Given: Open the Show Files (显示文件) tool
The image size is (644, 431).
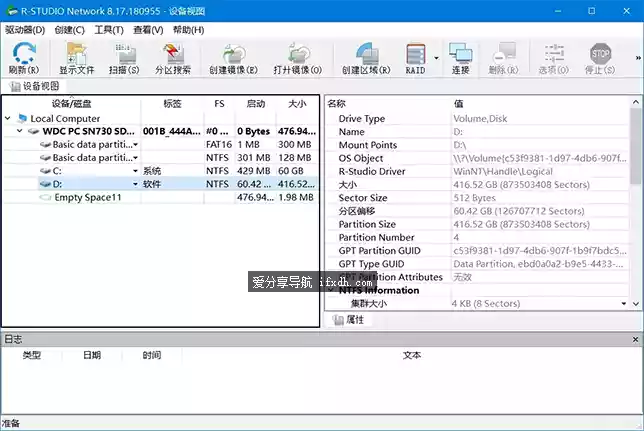Looking at the screenshot, I should [x=77, y=58].
